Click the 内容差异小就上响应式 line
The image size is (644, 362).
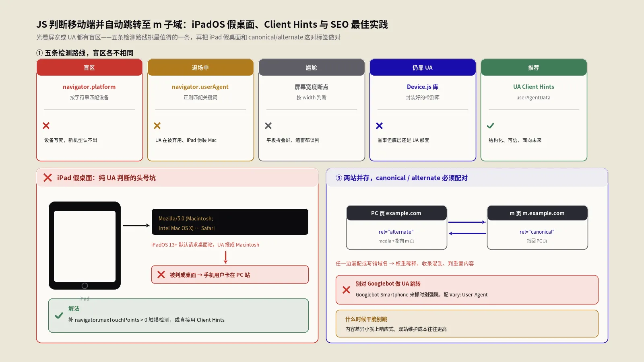pyautogui.click(x=396, y=329)
